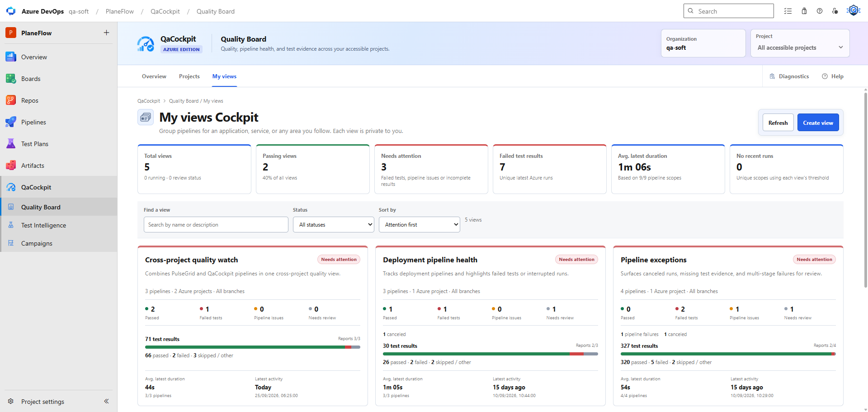Open the Boards sidebar icon
The height and width of the screenshot is (412, 868).
pos(11,79)
